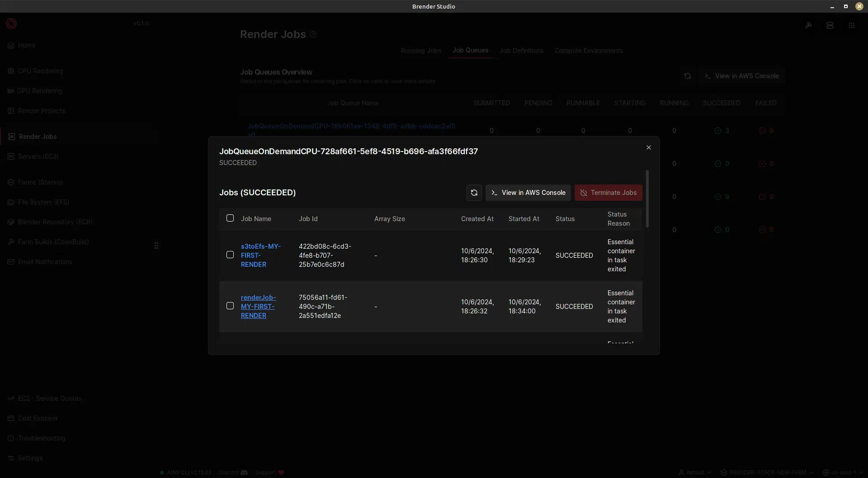Open the apps grid icon top right
Viewport: 868px width, 478px height.
click(852, 25)
